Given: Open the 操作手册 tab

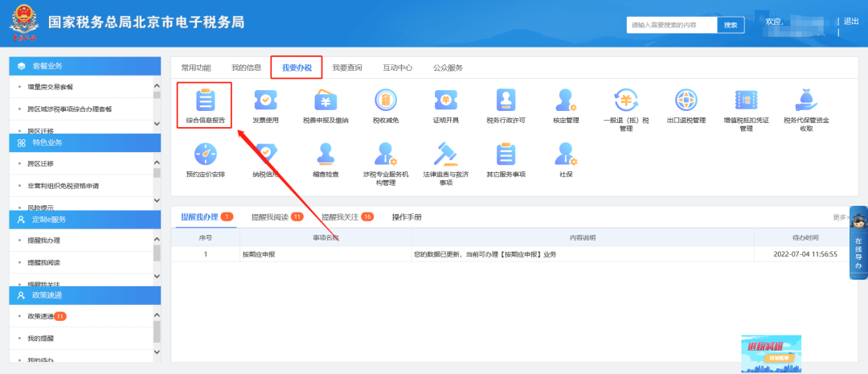Looking at the screenshot, I should (407, 217).
